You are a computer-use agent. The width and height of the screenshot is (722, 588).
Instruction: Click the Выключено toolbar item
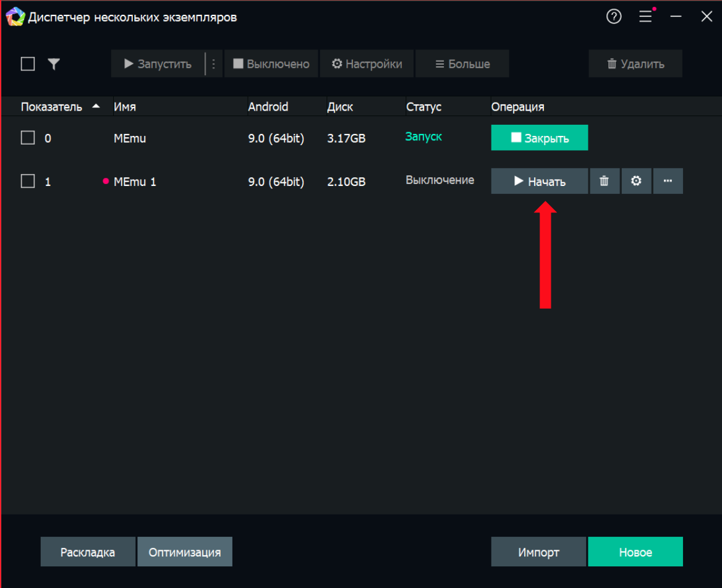pos(271,64)
